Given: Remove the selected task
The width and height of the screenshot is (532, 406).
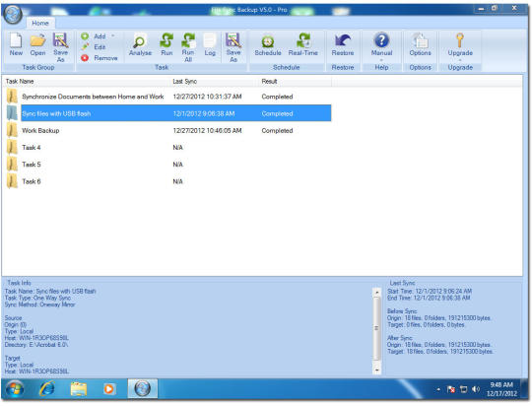Looking at the screenshot, I should 100,58.
